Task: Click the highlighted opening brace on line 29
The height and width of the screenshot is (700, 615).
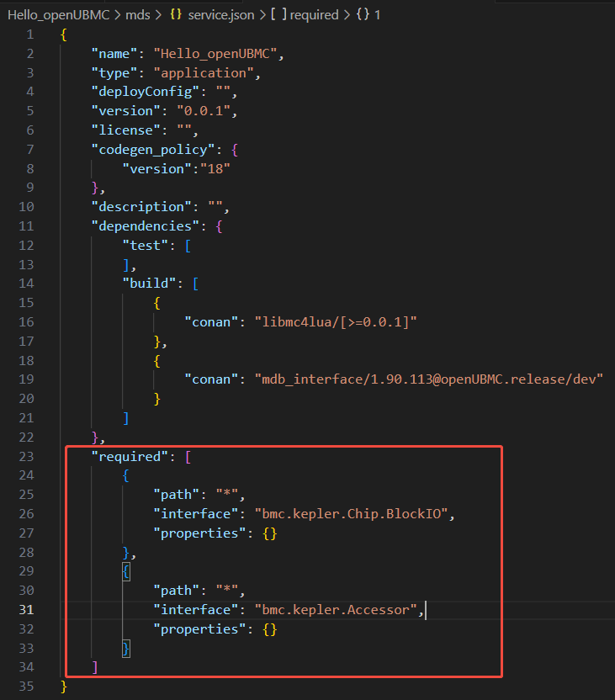Action: click(x=126, y=571)
